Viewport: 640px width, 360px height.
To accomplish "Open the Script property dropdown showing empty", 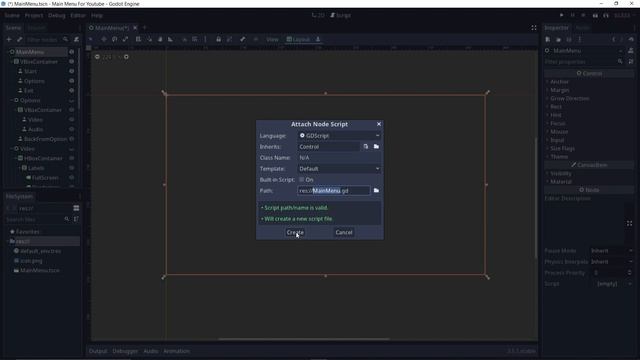I will [611, 284].
